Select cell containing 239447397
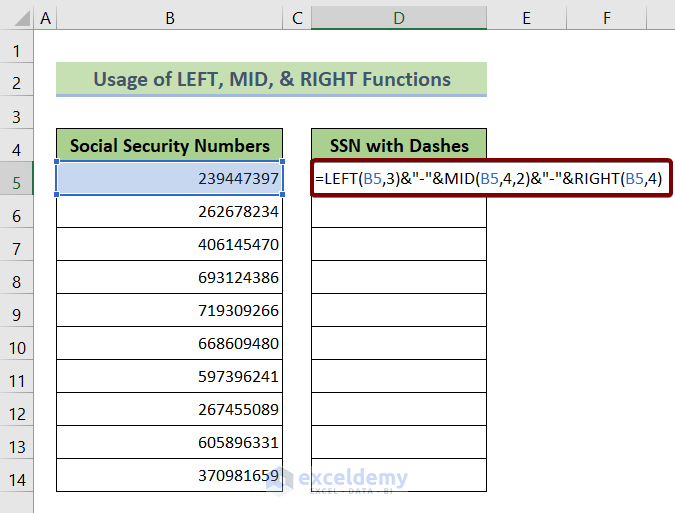Image resolution: width=675 pixels, height=513 pixels. click(170, 178)
